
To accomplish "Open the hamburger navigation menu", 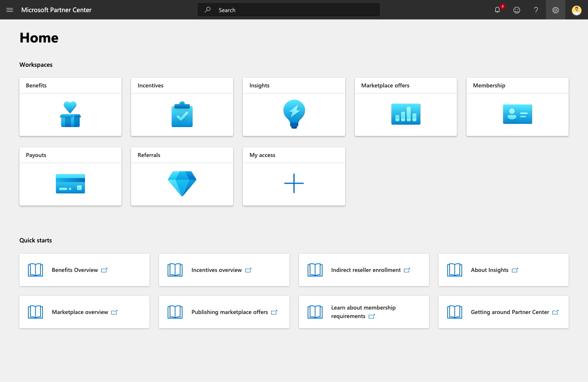I will point(10,10).
